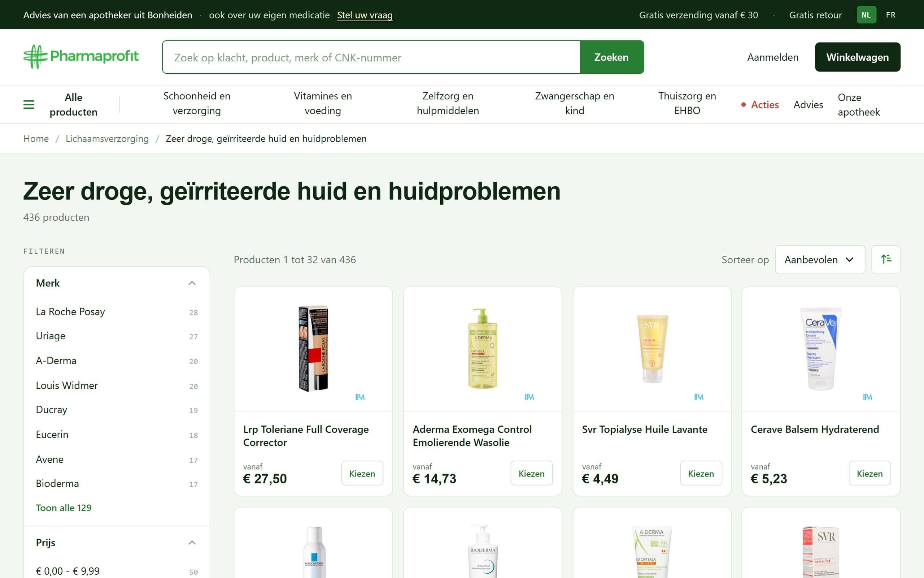Open Zelfzorg en hulpmiddelen menu
924x578 pixels.
point(448,103)
